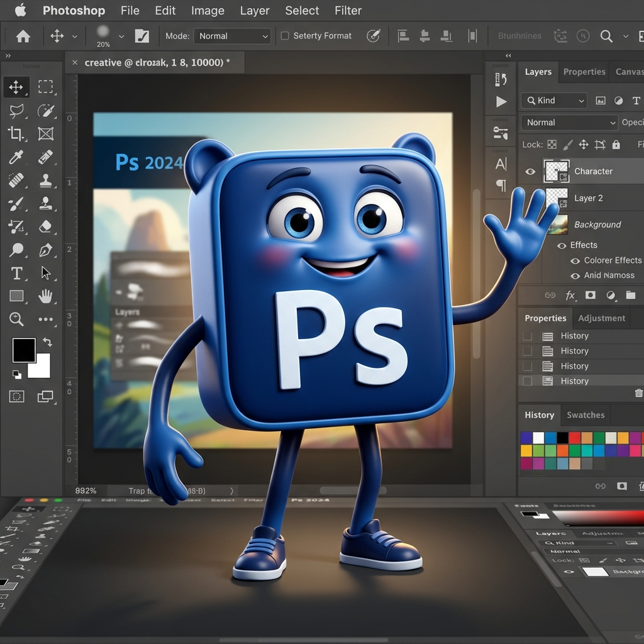Open the Edit menu
The height and width of the screenshot is (644, 644).
[x=165, y=10]
